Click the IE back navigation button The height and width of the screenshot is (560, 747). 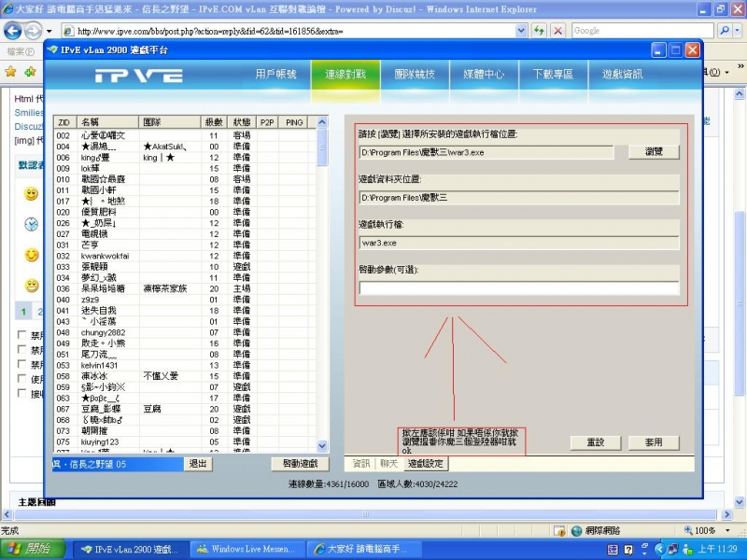[15, 31]
